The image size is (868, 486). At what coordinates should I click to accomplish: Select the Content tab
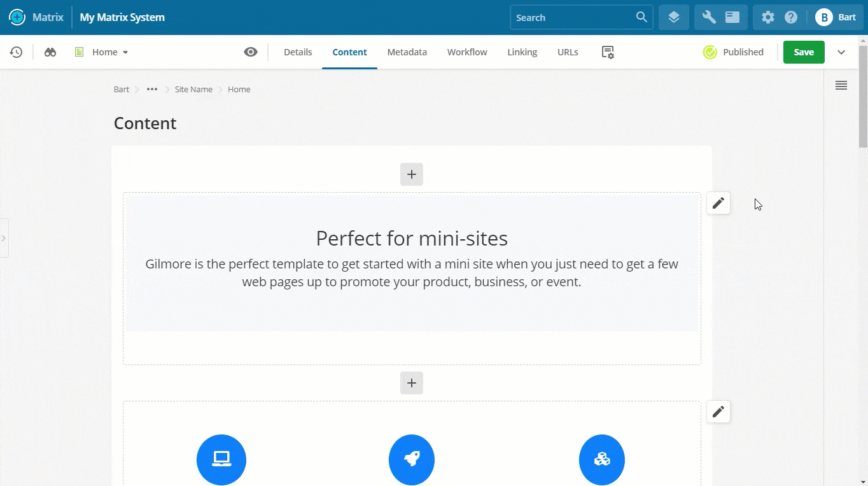tap(349, 52)
